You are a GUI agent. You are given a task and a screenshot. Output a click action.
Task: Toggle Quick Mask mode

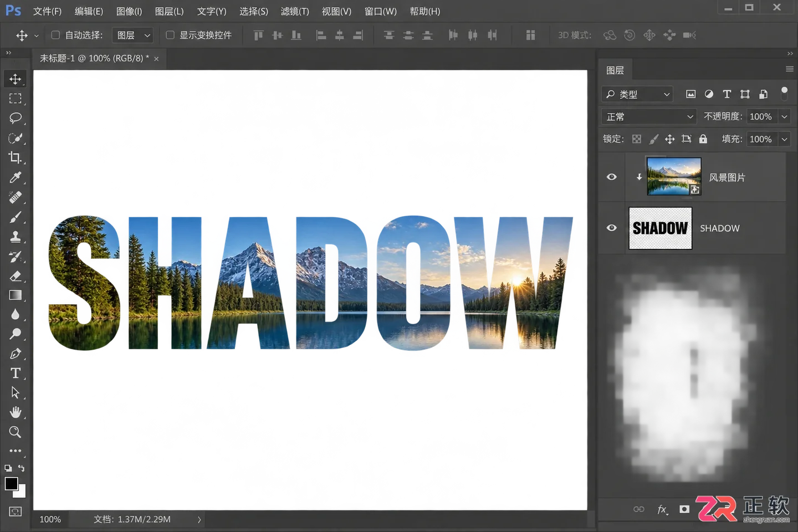[15, 511]
